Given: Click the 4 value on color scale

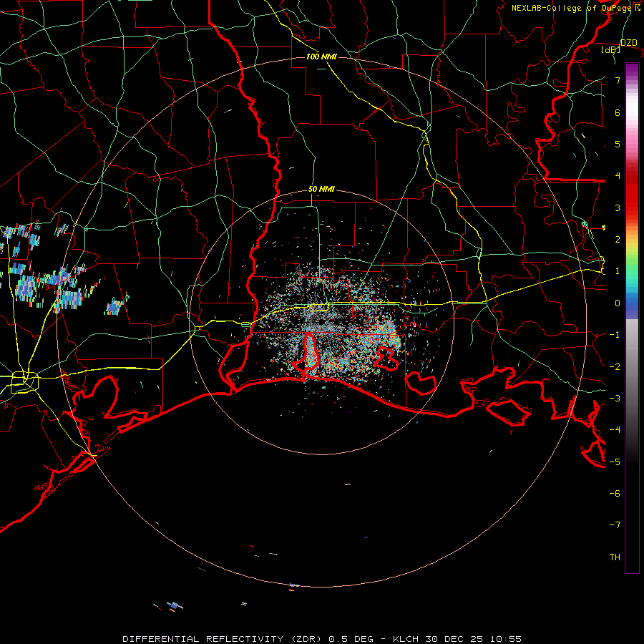Looking at the screenshot, I should 618,176.
